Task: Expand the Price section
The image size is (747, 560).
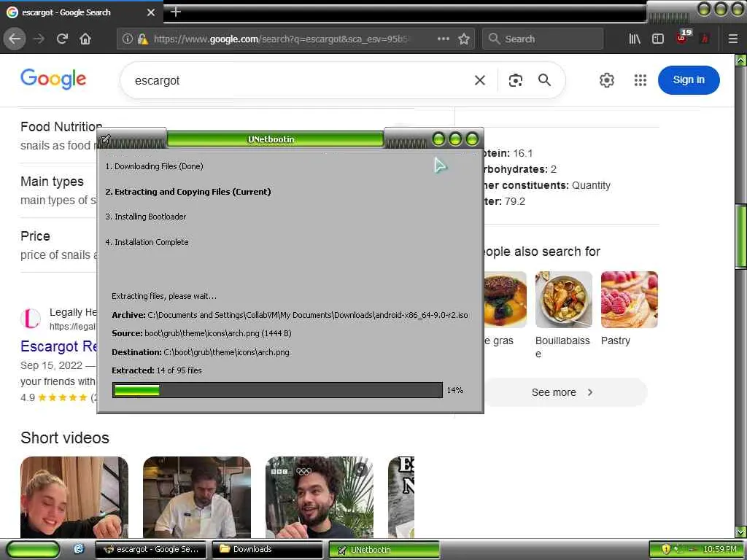Action: (x=58, y=245)
